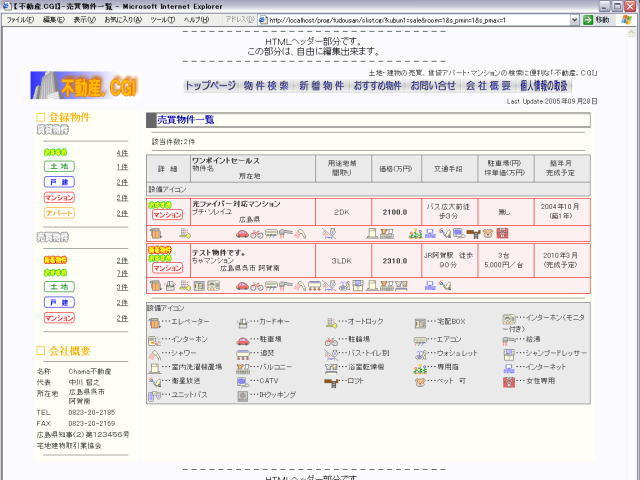Open the ツール(T) menu
The width and height of the screenshot is (640, 480).
[x=162, y=20]
